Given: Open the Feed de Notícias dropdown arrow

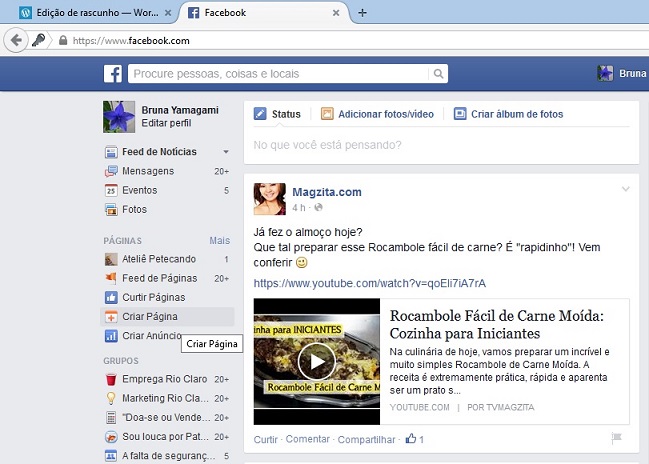Looking at the screenshot, I should (x=226, y=152).
